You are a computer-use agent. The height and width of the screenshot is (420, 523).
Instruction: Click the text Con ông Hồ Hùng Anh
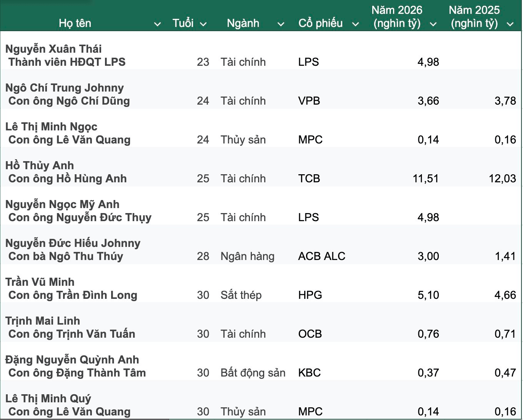68,178
